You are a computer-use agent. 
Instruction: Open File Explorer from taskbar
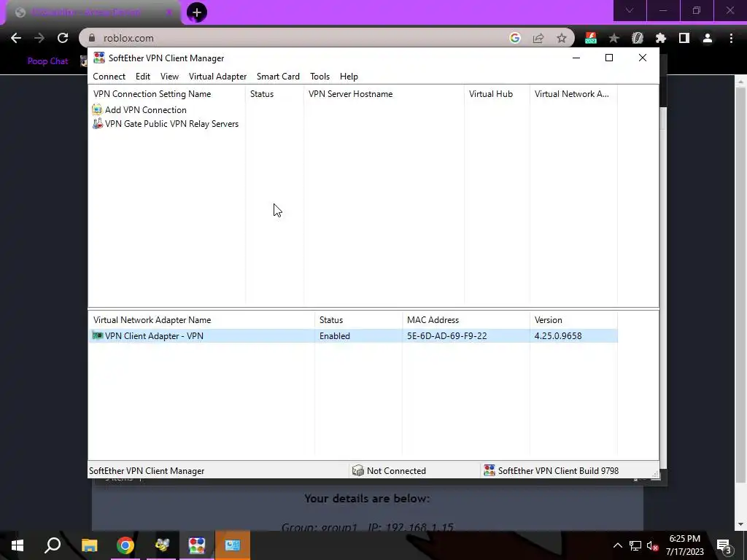coord(89,545)
